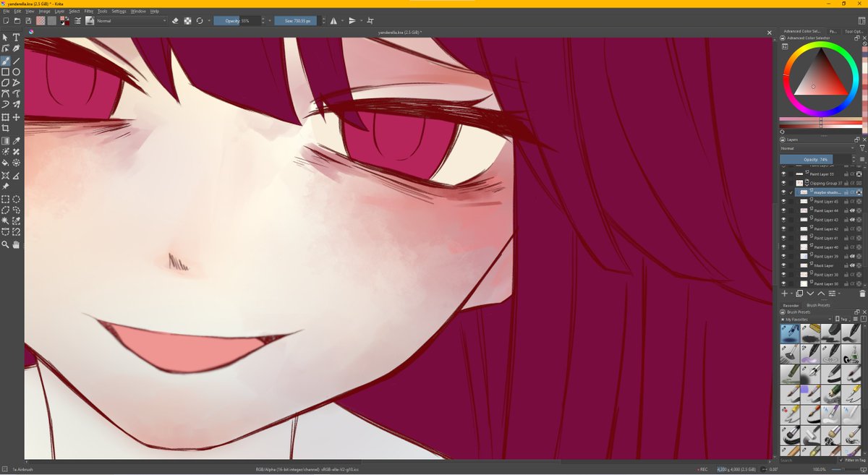Screen dimensions: 868x475
Task: Toggle visibility of Paint Layer 42
Action: coord(783,229)
